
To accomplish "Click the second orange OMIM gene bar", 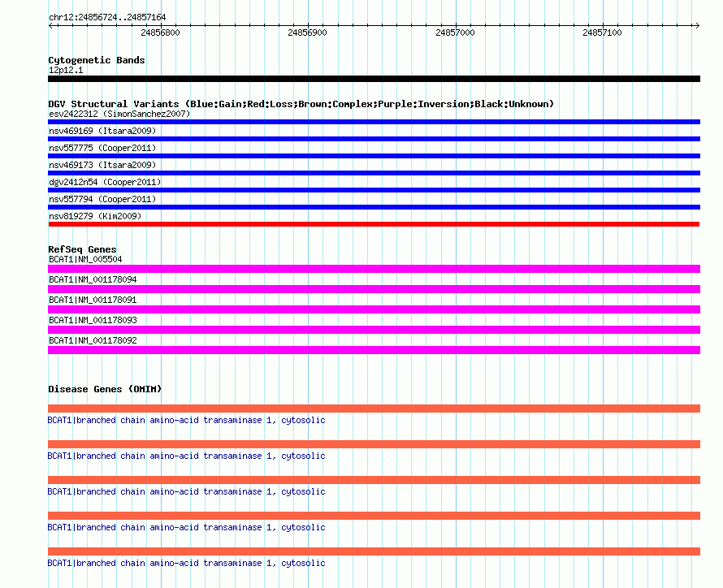I will 374,444.
